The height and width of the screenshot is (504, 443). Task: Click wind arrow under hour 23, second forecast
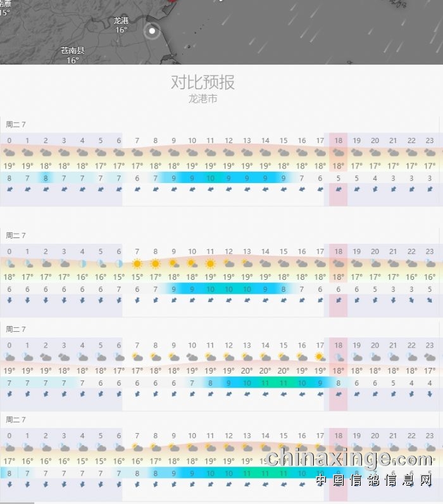(x=430, y=300)
